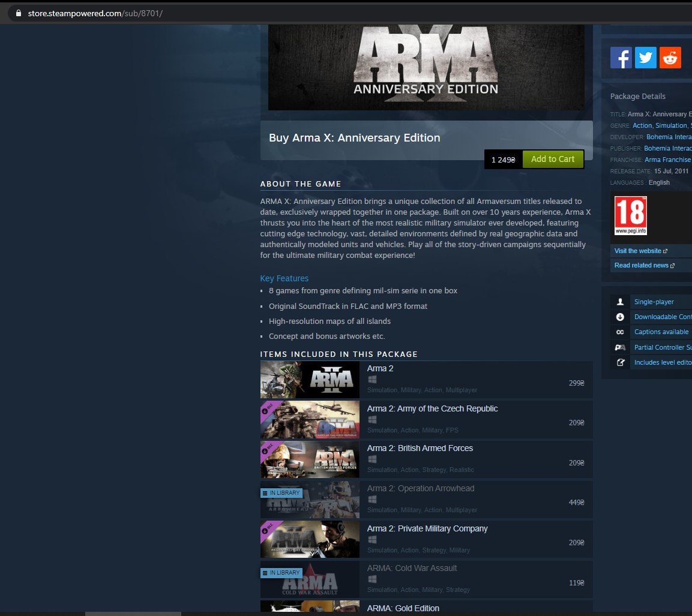Screen dimensions: 692x616
Task: Open Private Military Company thumbnail
Action: click(x=310, y=540)
